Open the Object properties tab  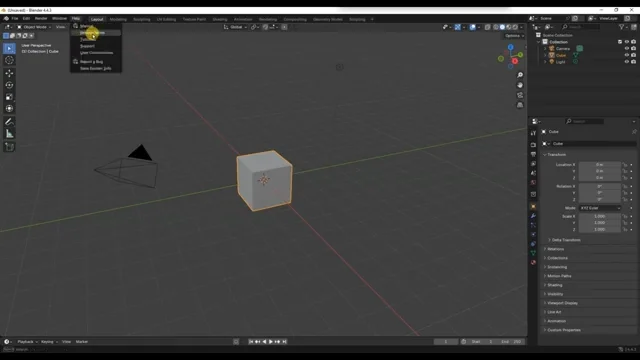[533, 207]
